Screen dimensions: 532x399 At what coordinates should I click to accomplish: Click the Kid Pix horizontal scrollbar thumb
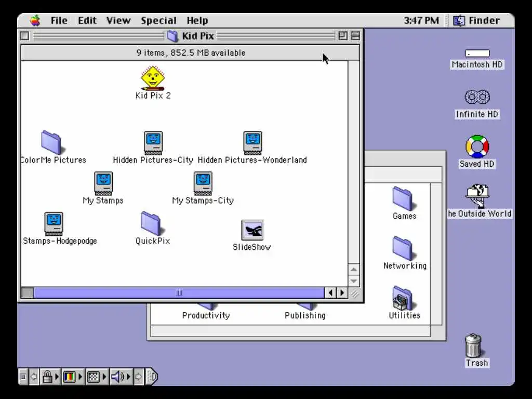[179, 292]
